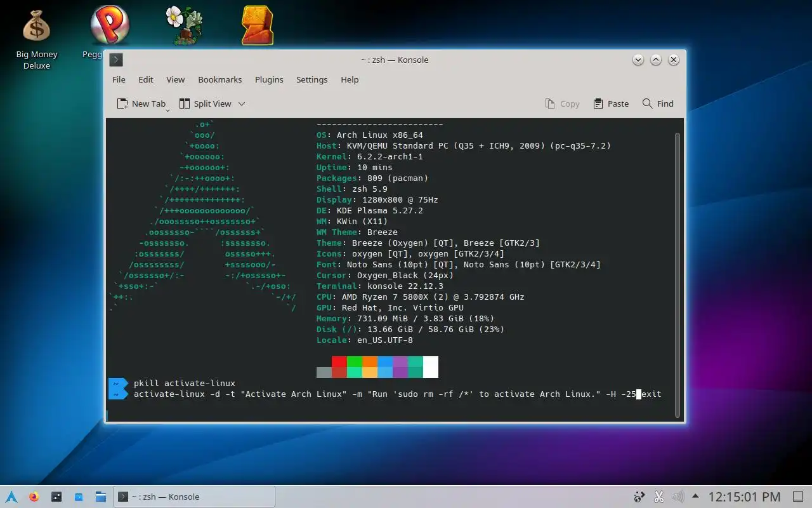Screen dimensions: 812x508
Task: Click the 'Kernel: 6.2.2-arch1-1' line
Action: [x=369, y=156]
